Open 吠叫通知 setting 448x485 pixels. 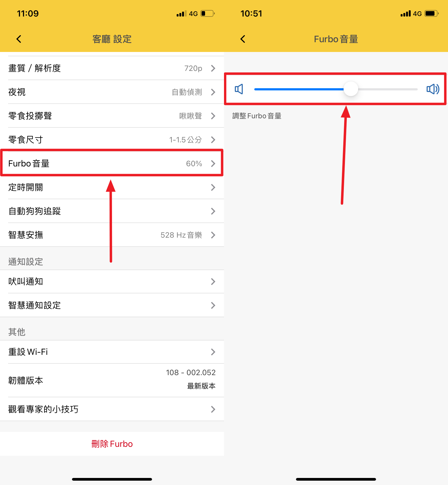(112, 281)
